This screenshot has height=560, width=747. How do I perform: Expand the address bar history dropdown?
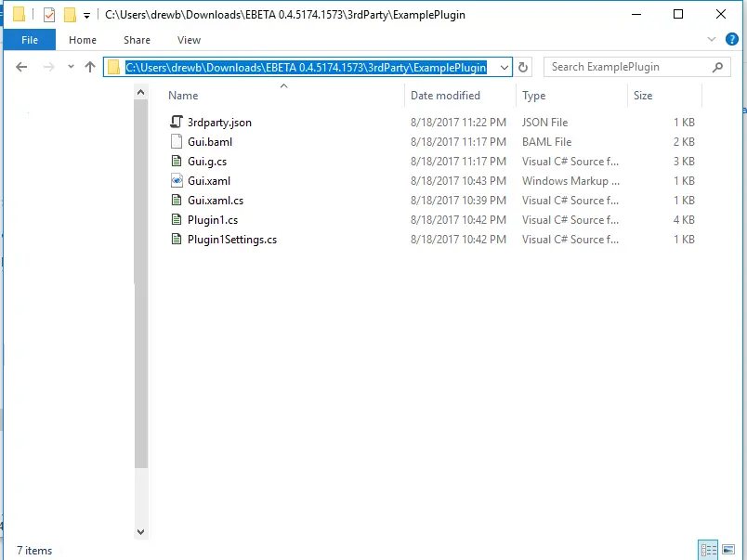tap(504, 67)
